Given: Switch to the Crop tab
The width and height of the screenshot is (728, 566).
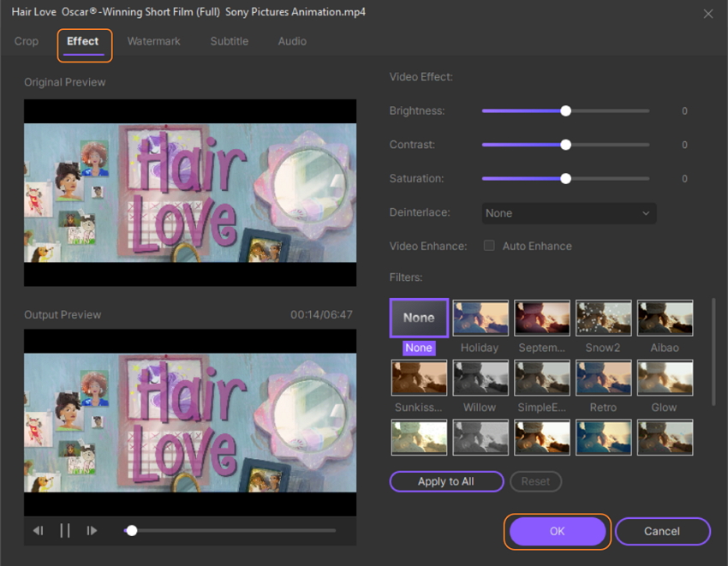Looking at the screenshot, I should coord(27,41).
